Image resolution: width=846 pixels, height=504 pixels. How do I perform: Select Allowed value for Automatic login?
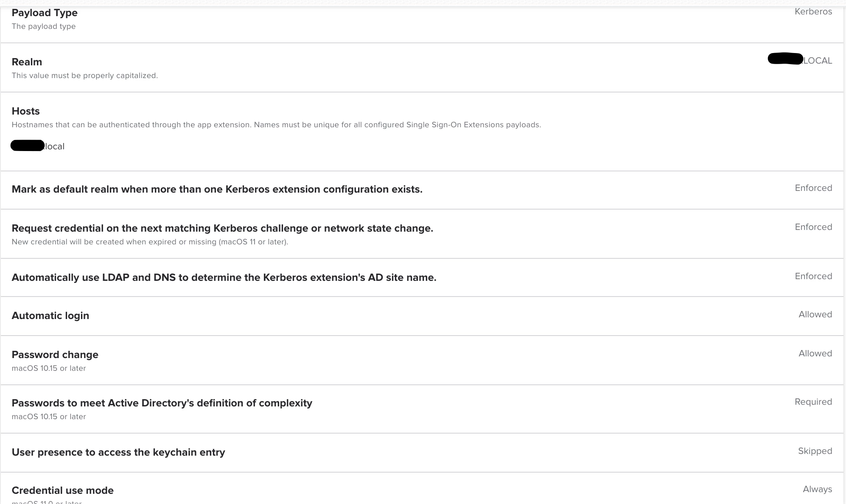[x=815, y=314]
